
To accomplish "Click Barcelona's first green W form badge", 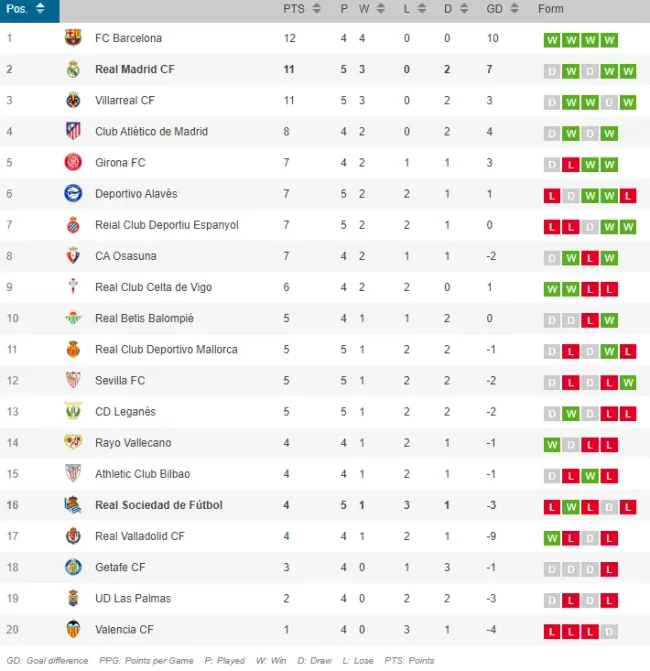I will coord(551,41).
